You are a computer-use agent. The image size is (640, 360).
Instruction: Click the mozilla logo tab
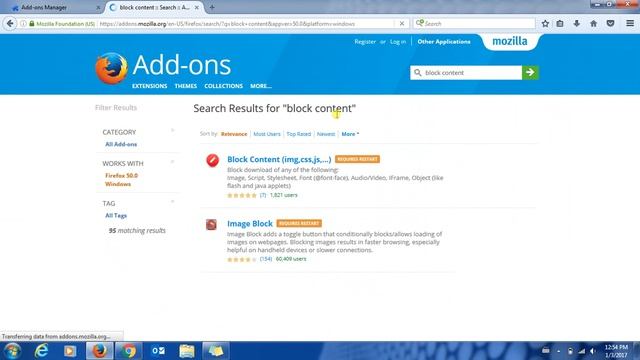[x=510, y=41]
